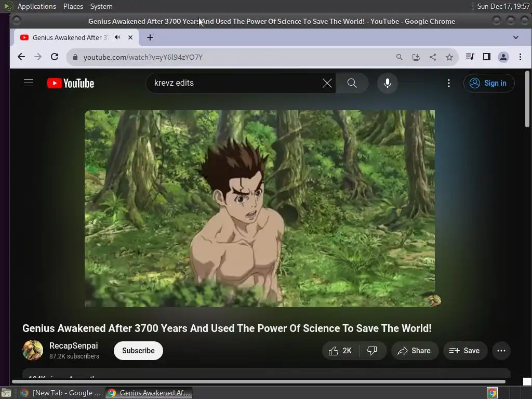Open Chrome zoom/search magnifier in address bar
This screenshot has height=399, width=532.
coord(400,57)
